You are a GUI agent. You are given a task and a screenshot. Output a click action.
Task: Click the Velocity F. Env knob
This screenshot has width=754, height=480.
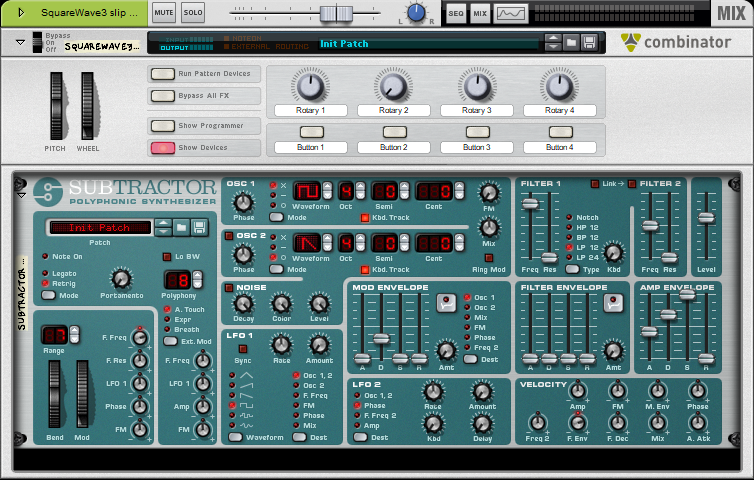(577, 423)
